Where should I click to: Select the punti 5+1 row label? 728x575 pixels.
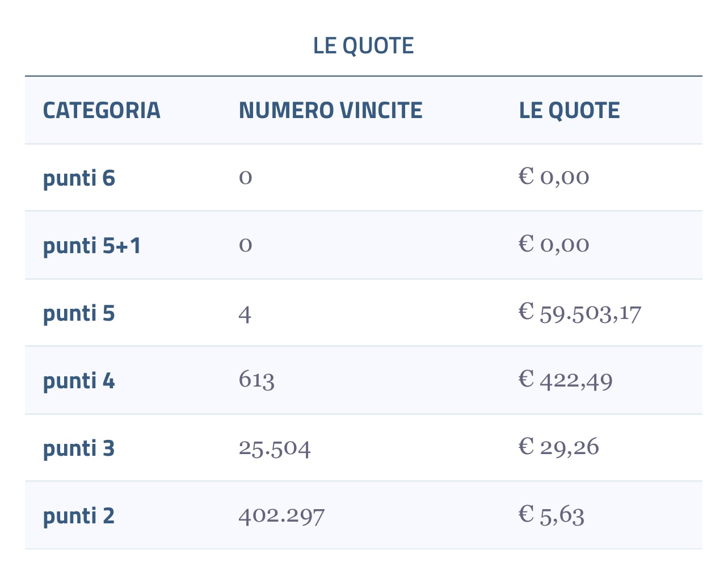pyautogui.click(x=92, y=246)
